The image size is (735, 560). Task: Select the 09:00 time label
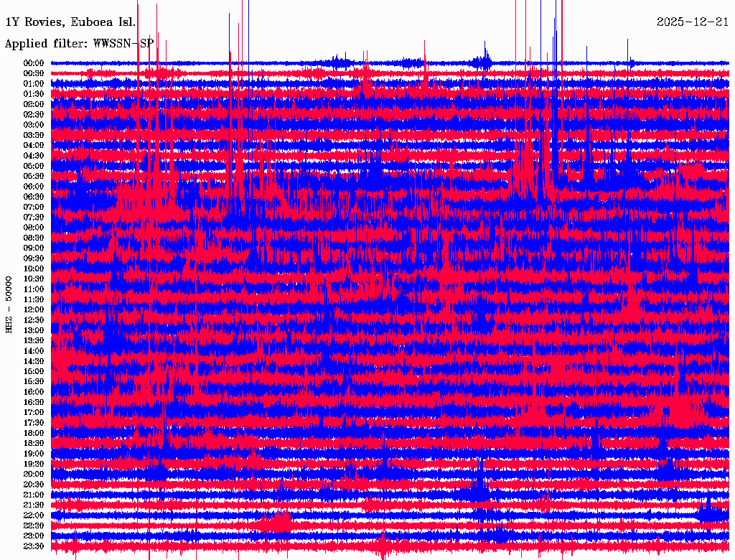(x=34, y=248)
